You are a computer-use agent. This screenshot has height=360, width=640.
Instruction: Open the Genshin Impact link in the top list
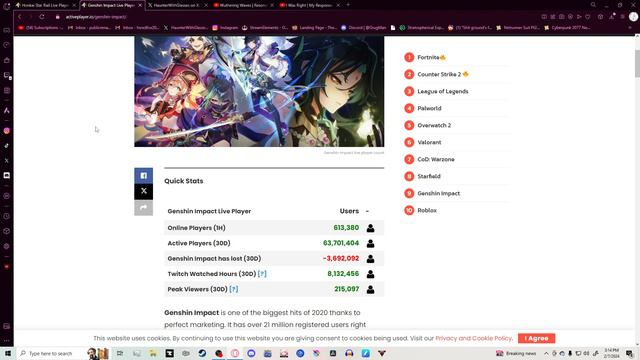(438, 193)
